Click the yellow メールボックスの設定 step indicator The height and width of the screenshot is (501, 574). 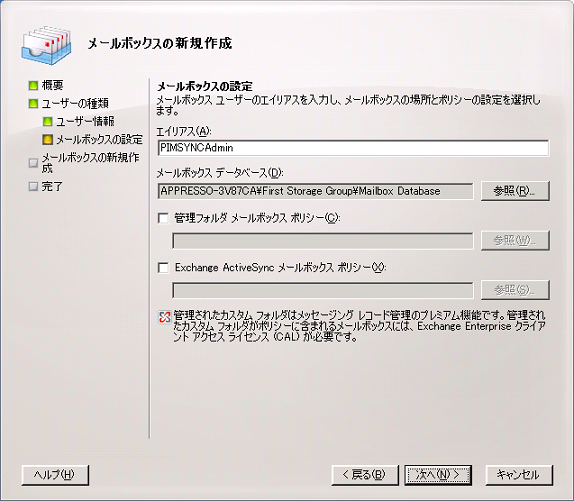pos(48,139)
